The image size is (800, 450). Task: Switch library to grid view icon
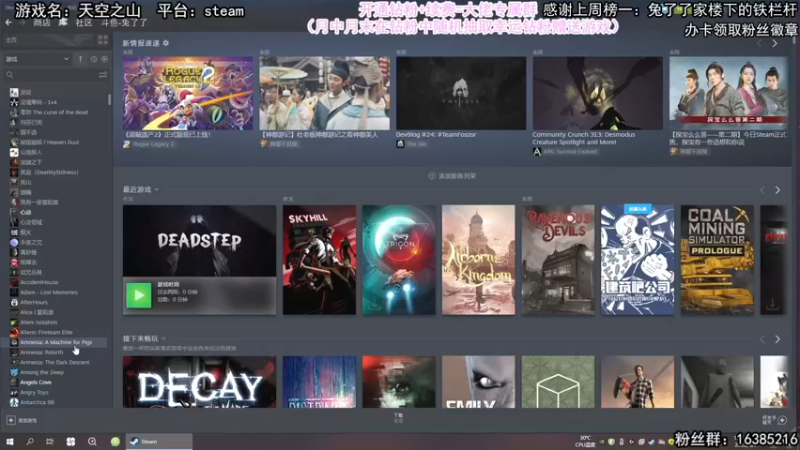point(103,40)
